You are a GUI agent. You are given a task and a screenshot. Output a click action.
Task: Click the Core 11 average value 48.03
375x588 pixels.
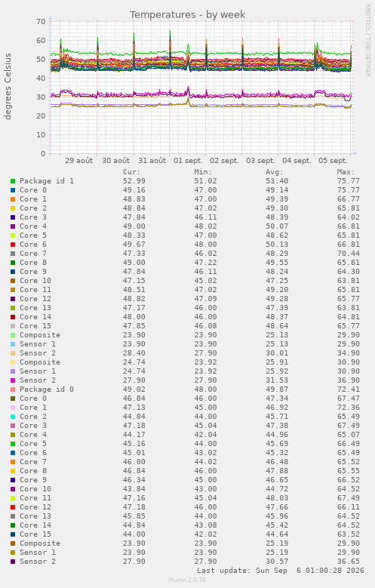coord(277,498)
